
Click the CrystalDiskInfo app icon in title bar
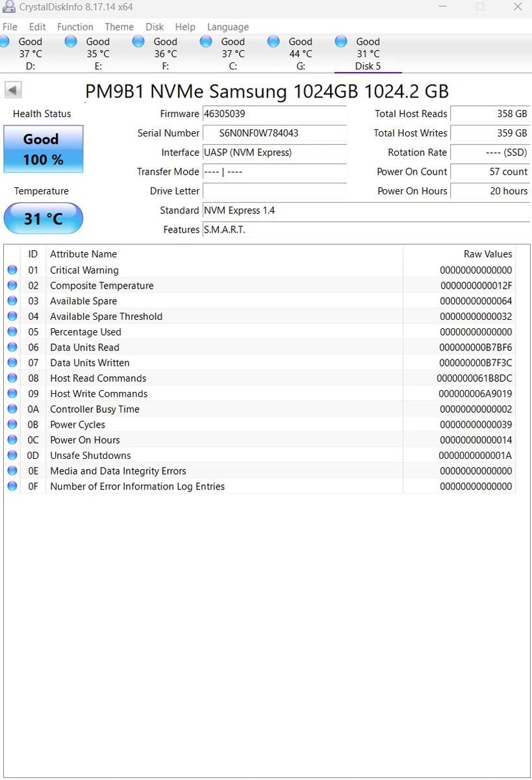tap(8, 6)
